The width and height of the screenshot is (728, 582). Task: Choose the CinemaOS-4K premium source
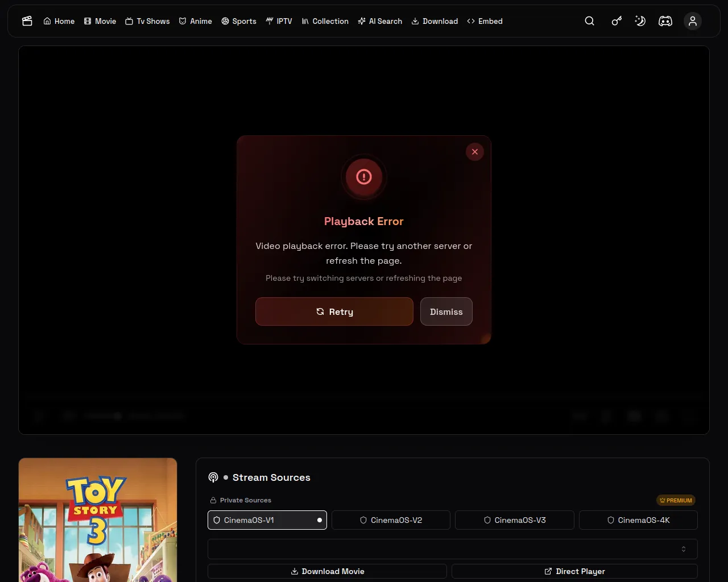pyautogui.click(x=638, y=520)
